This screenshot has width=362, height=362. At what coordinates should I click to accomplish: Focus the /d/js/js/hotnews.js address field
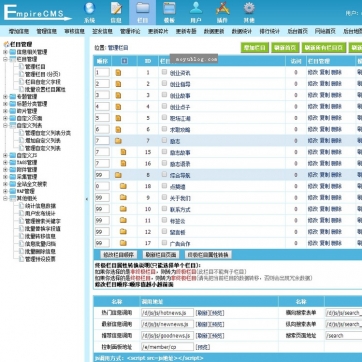(167, 313)
